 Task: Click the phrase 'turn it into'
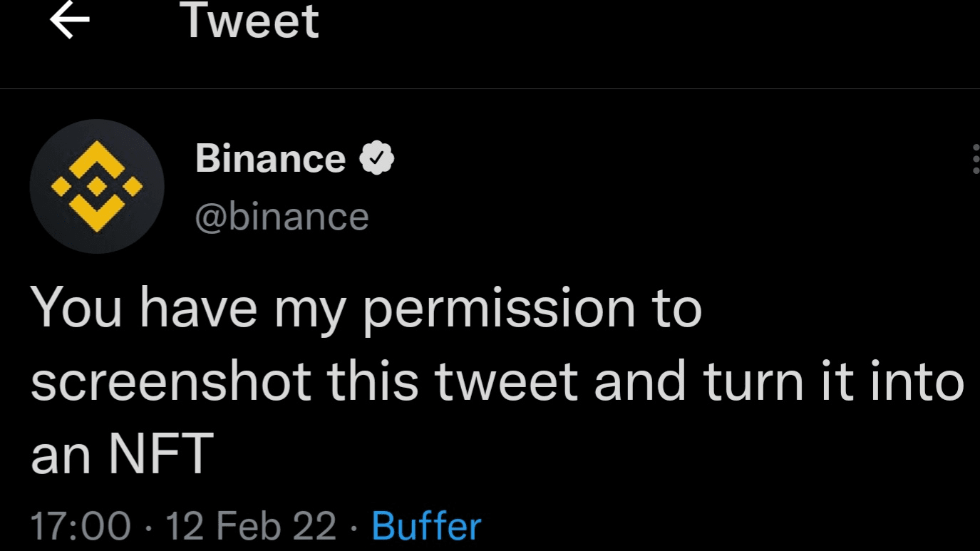click(x=833, y=381)
